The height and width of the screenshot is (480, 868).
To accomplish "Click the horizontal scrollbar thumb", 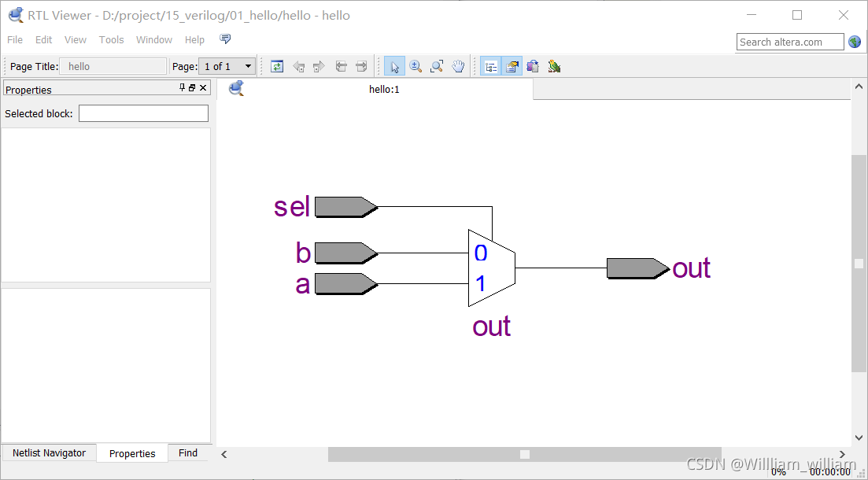I will click(525, 455).
